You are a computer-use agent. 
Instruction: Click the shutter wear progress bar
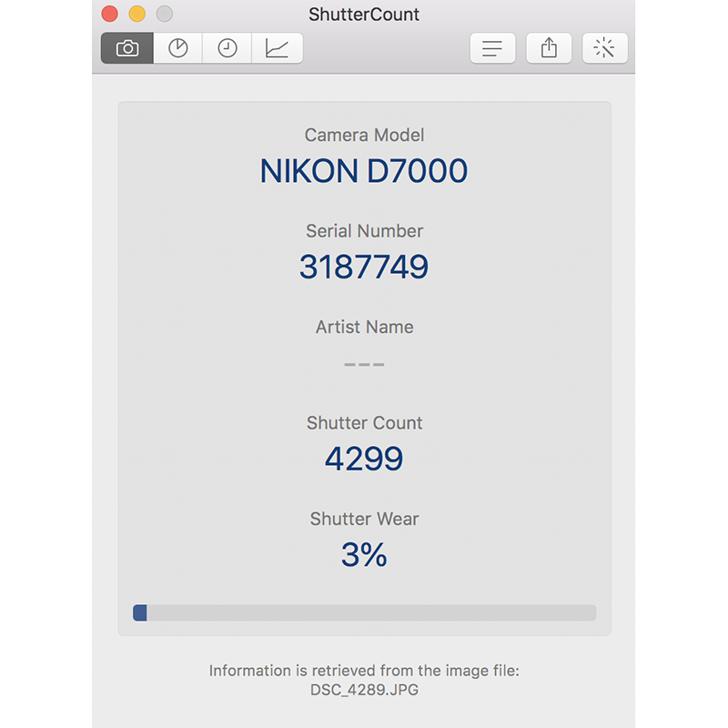[x=364, y=612]
